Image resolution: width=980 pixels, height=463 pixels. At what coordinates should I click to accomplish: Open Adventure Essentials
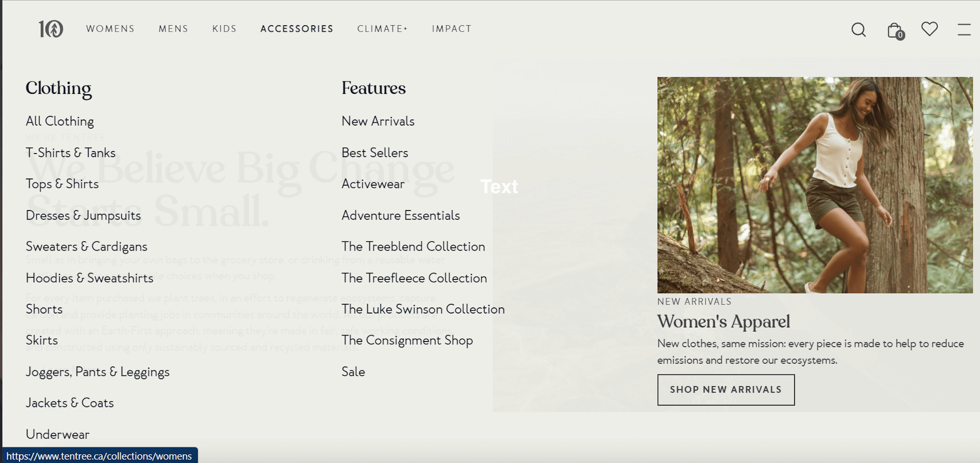click(x=400, y=216)
